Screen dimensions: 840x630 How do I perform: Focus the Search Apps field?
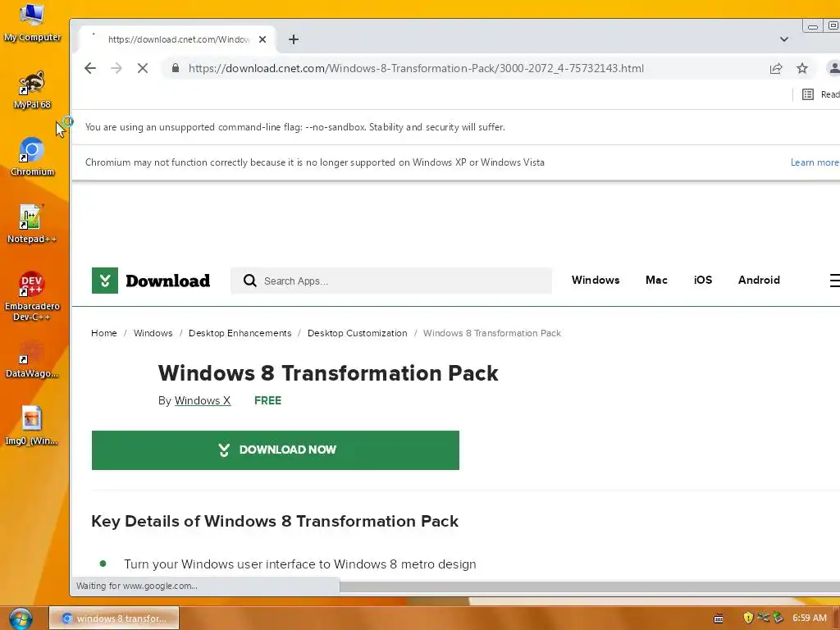[x=391, y=281]
